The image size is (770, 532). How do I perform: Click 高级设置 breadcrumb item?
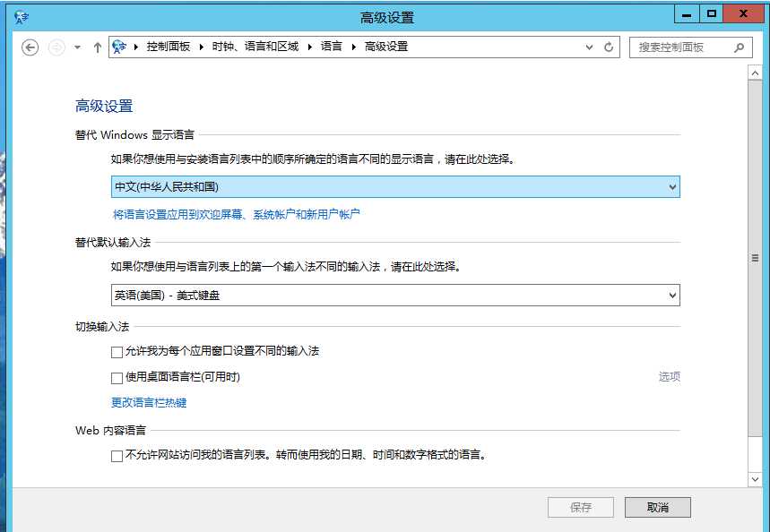(x=386, y=47)
